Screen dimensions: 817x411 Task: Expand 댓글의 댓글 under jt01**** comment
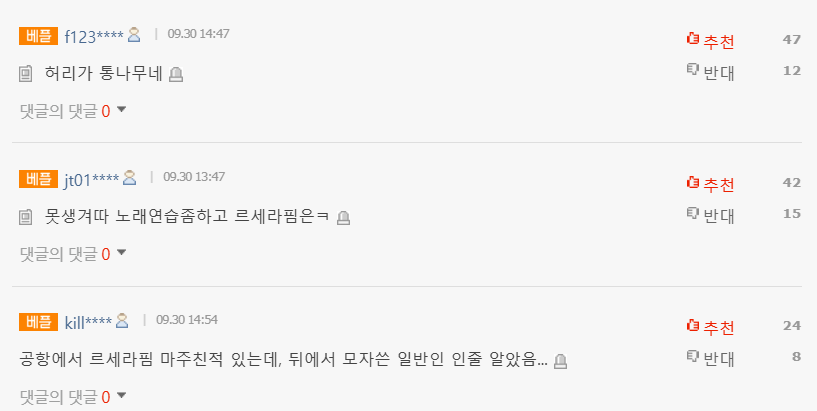[x=73, y=254]
